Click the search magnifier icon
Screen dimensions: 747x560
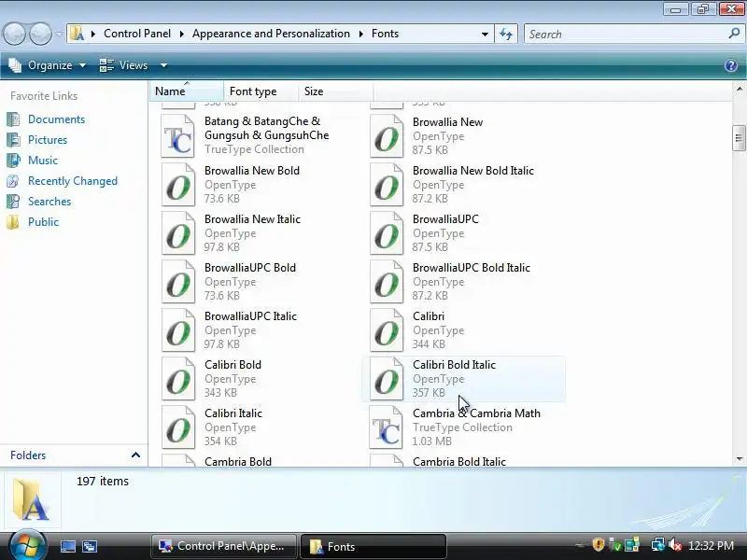(734, 34)
